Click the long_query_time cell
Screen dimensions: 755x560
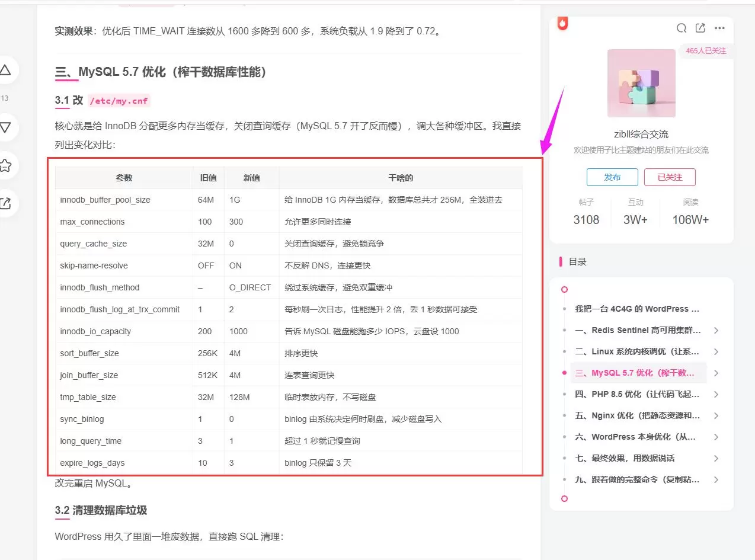(x=124, y=441)
